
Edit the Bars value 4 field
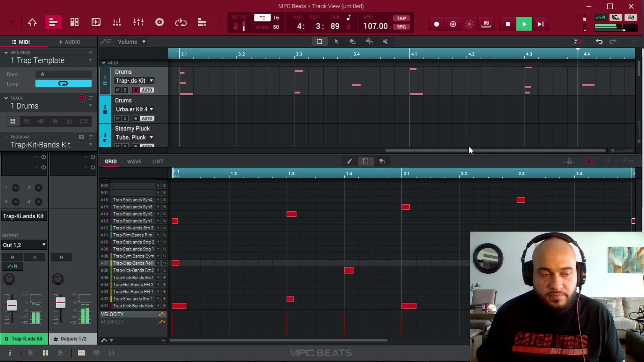[63, 74]
